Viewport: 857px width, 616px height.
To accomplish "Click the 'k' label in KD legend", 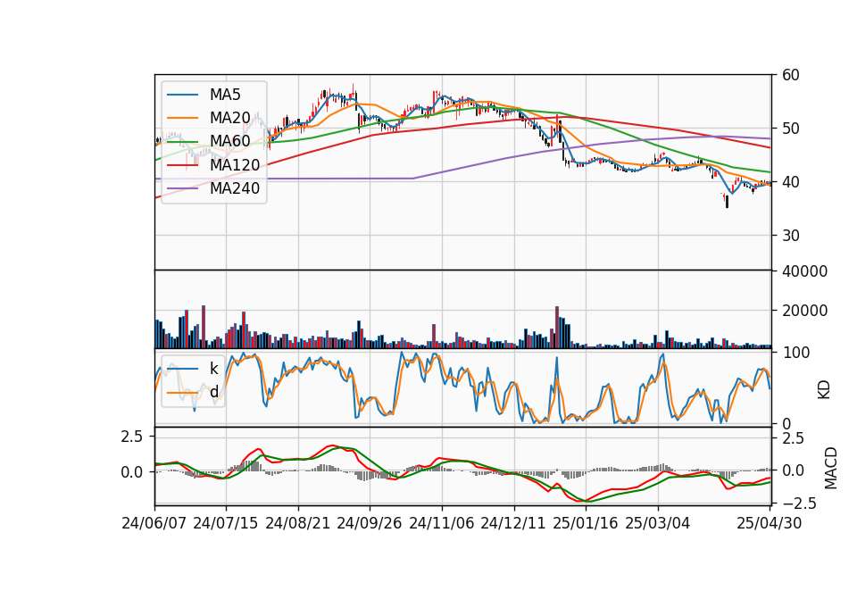I will click(x=213, y=369).
